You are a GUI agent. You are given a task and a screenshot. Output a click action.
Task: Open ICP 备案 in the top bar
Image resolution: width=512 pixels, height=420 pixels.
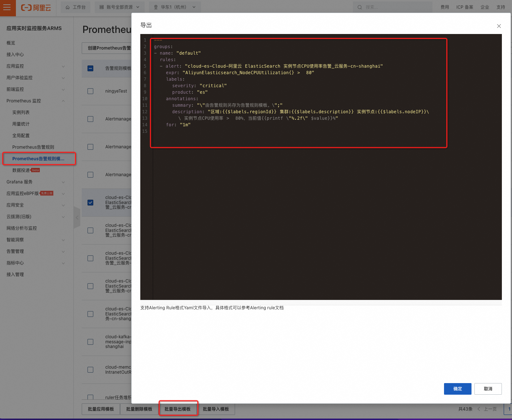(465, 7)
